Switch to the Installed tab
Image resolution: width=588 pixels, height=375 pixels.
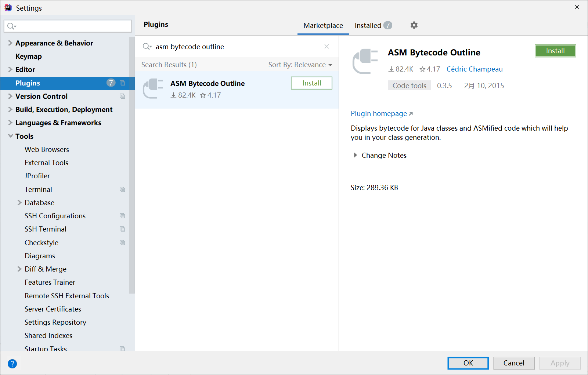point(373,25)
